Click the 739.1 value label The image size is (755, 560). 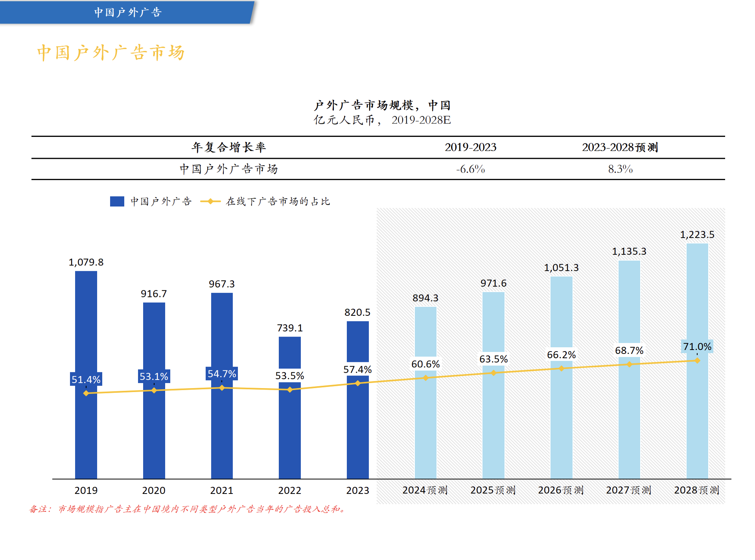tap(290, 328)
